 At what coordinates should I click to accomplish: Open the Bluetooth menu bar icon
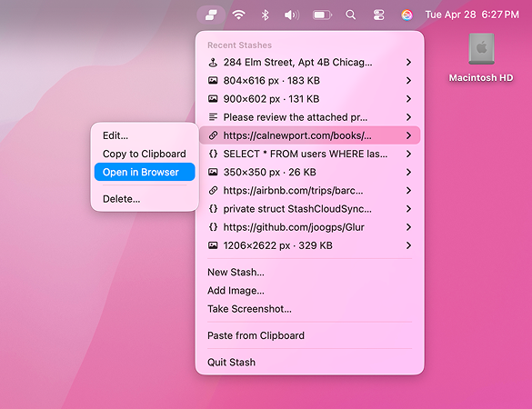[x=265, y=15]
